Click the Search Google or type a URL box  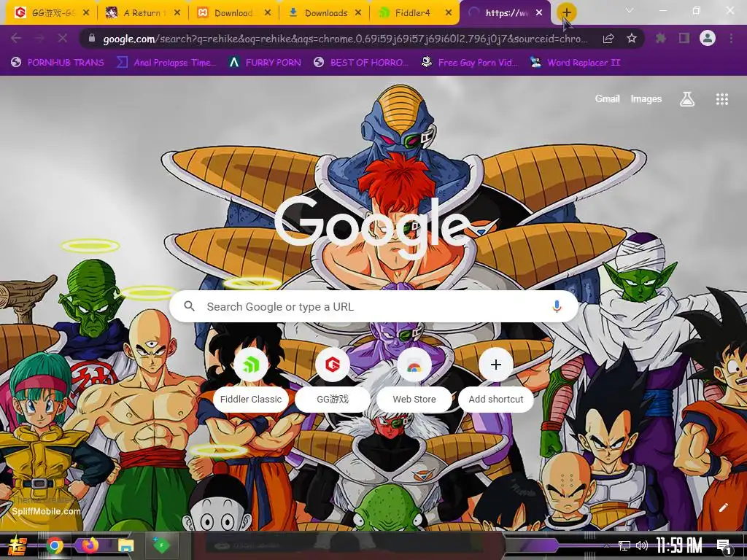[x=374, y=306]
